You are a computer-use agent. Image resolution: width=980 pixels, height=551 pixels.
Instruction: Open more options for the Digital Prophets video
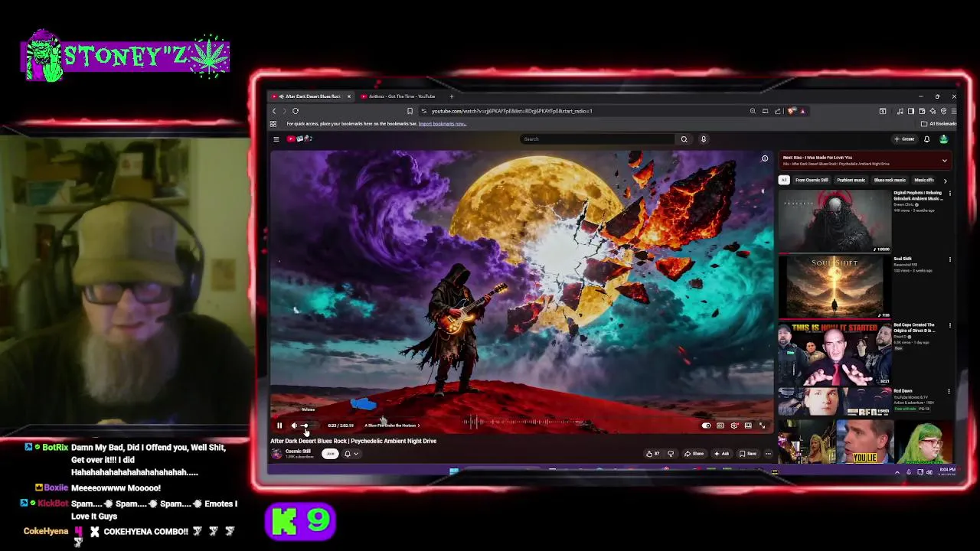click(950, 194)
